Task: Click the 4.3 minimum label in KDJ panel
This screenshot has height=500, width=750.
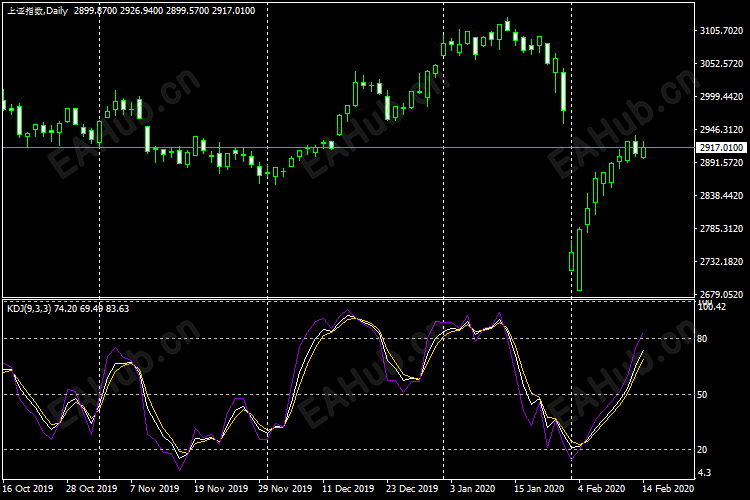Action: coord(704,473)
